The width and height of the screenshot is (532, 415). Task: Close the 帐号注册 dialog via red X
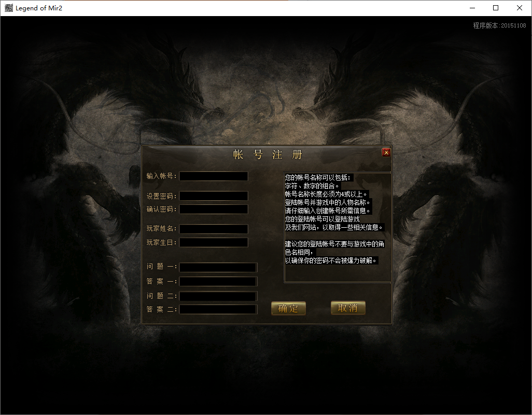[x=386, y=152]
